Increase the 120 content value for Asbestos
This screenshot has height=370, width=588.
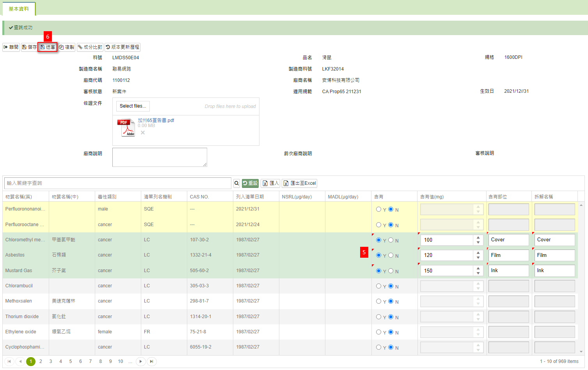(x=478, y=253)
